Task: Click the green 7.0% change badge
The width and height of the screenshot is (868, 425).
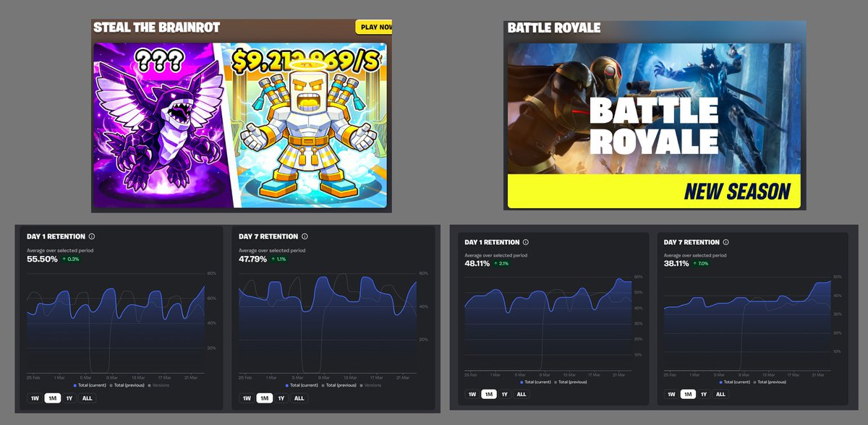Action: [702, 264]
